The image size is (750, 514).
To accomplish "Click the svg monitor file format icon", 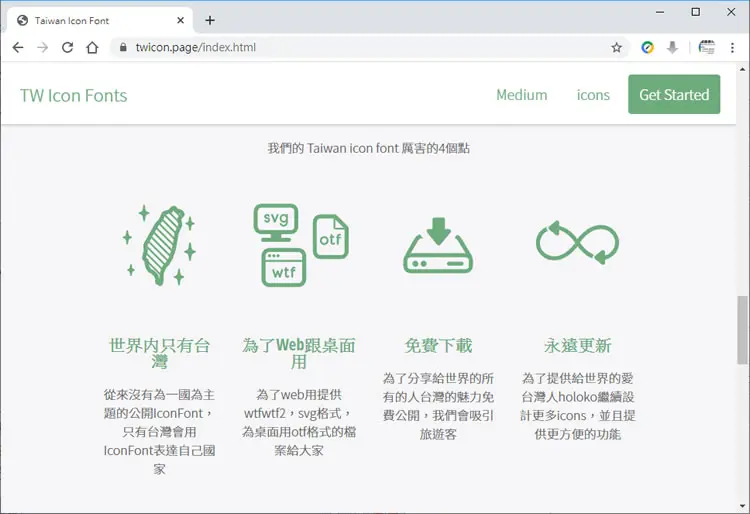I will coord(276,222).
